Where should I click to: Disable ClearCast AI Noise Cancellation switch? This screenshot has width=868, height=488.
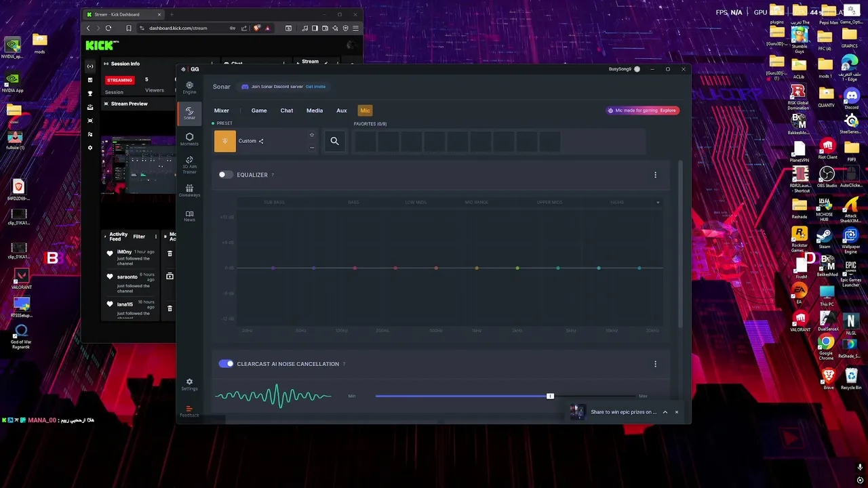click(226, 364)
